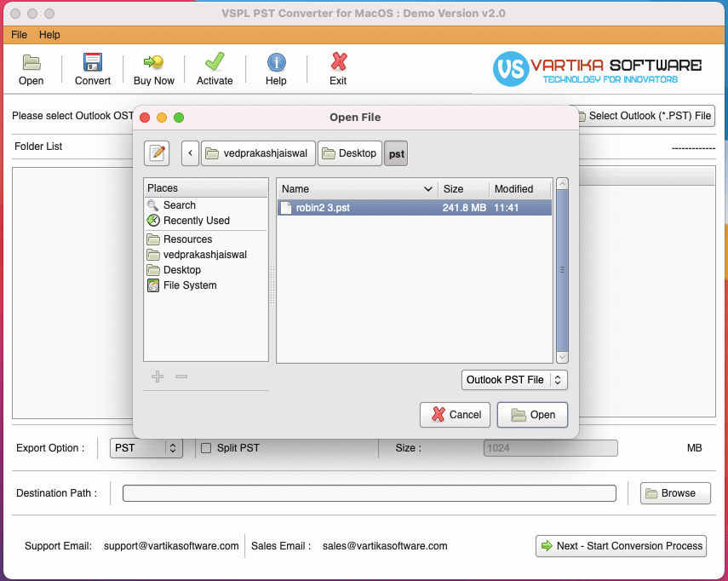Click Open button in file dialog
The height and width of the screenshot is (581, 728).
532,415
